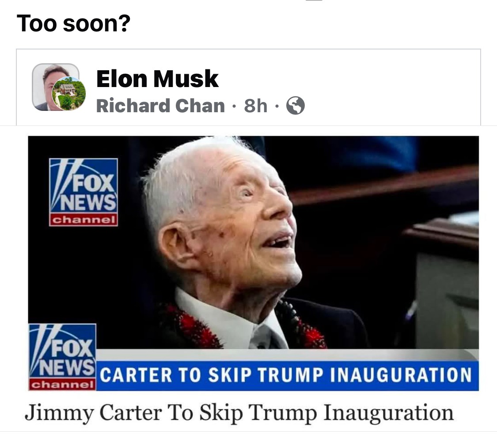Open the "Jimmy Carter To Skip Trump Inauguration" headline
497x448 pixels.
tap(239, 413)
